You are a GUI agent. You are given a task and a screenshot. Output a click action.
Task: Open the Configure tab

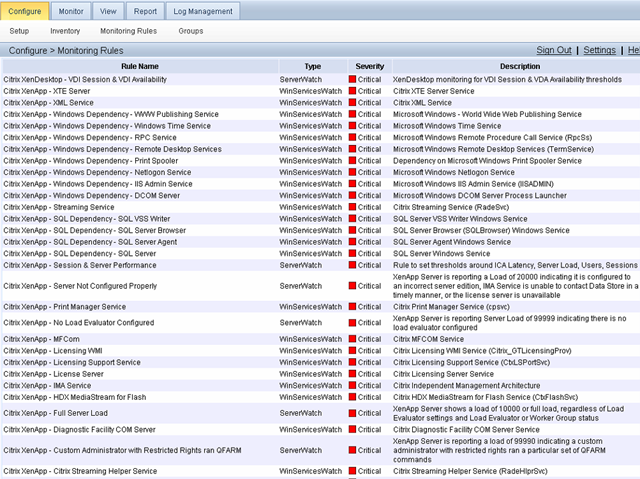pyautogui.click(x=24, y=11)
